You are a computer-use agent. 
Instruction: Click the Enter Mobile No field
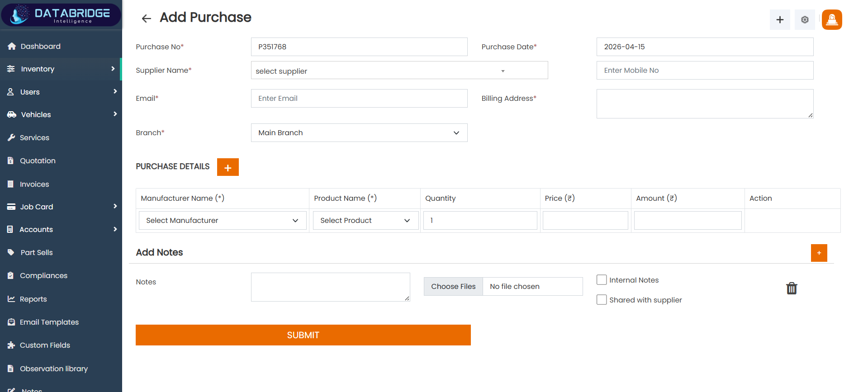click(705, 70)
